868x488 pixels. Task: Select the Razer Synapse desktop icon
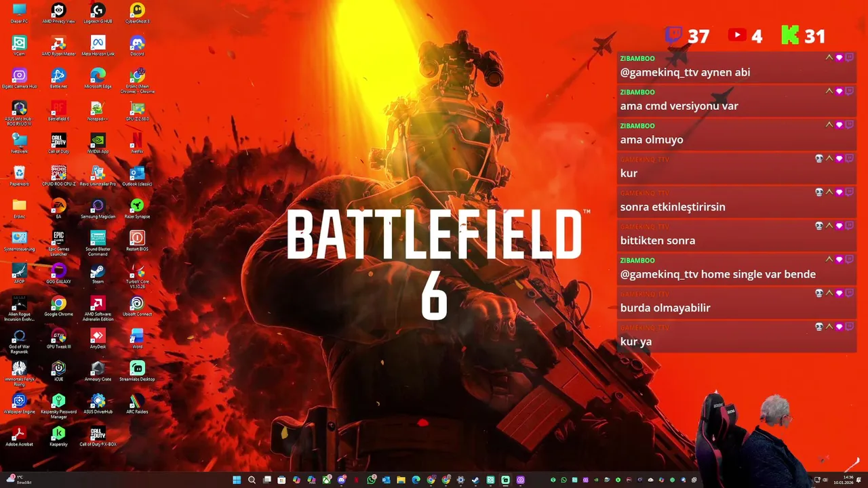click(137, 208)
